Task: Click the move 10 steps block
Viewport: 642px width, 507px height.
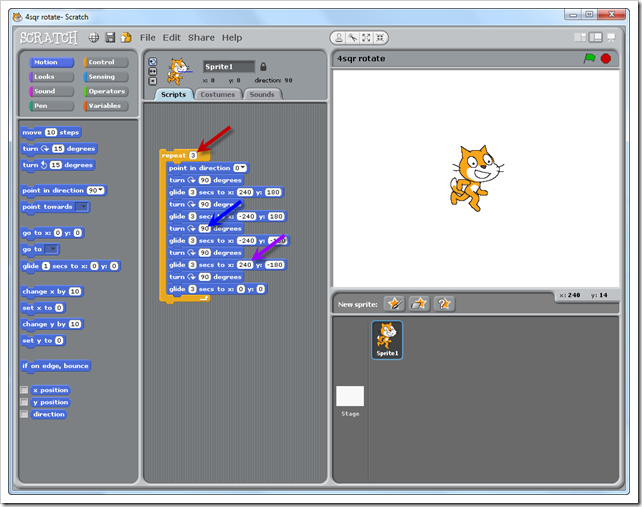Action: (x=51, y=132)
